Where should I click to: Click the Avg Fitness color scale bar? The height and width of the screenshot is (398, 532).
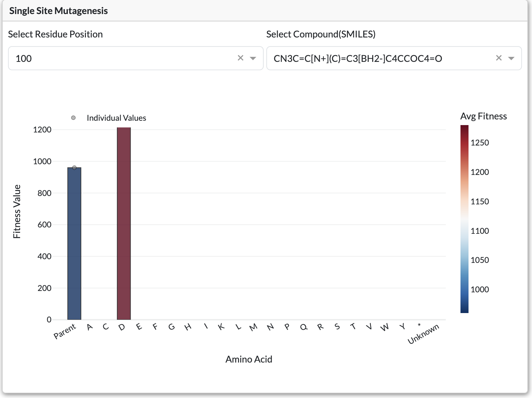(x=464, y=219)
